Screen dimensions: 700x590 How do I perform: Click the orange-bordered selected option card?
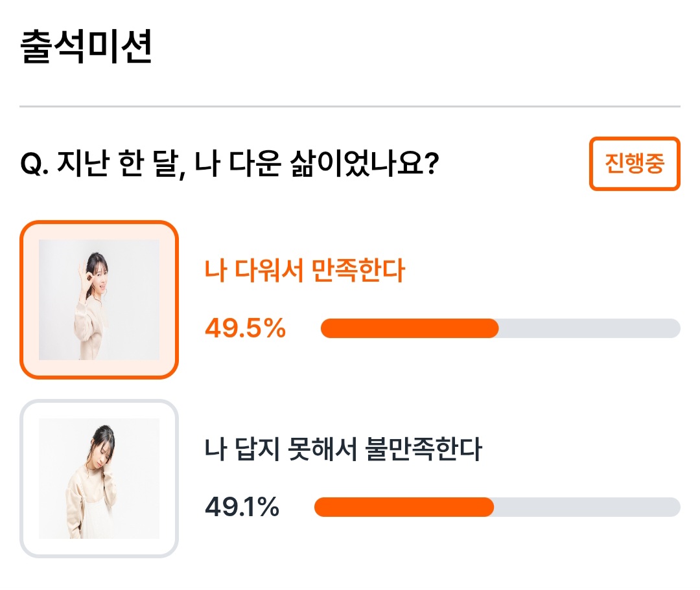tap(99, 300)
